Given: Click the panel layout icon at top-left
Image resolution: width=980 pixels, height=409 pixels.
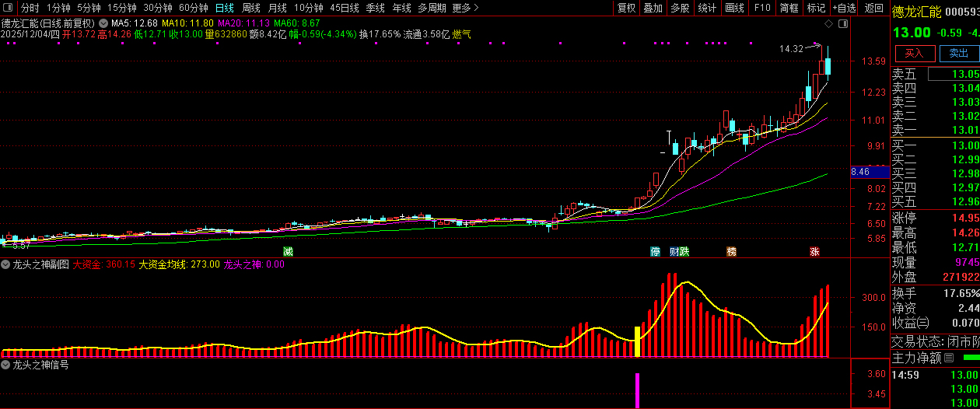Looking at the screenshot, I should click(x=9, y=8).
